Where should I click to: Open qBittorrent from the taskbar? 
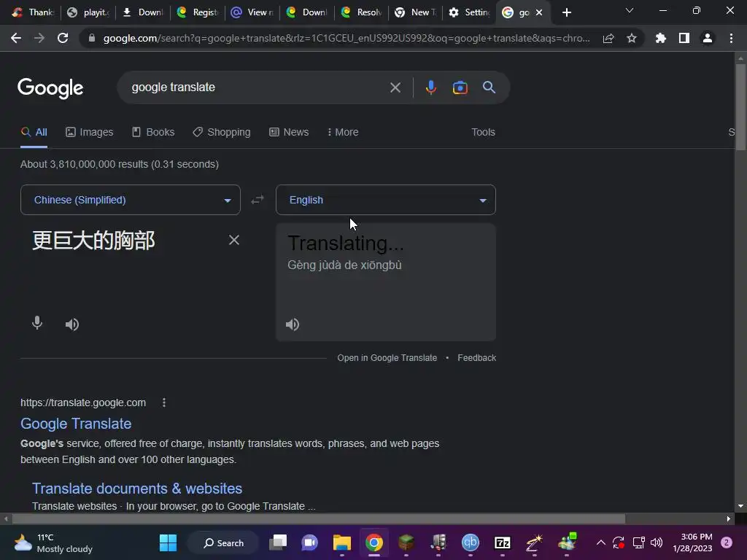pos(471,542)
